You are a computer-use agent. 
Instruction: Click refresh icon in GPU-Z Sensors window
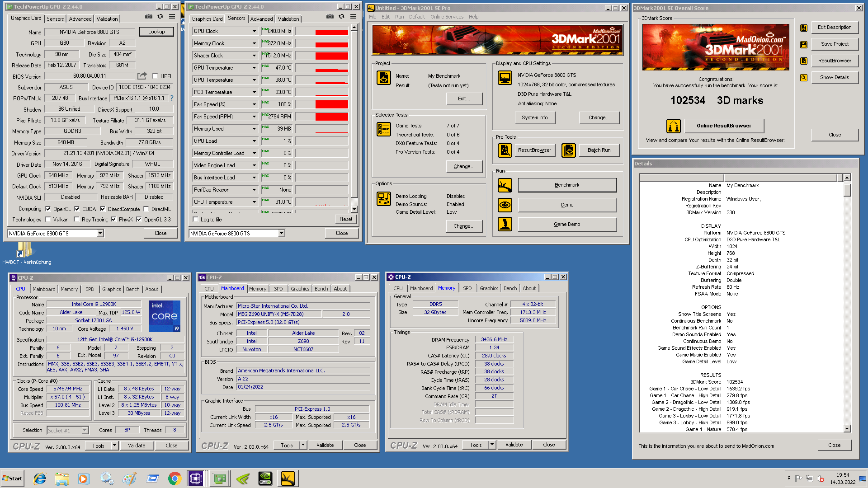pyautogui.click(x=341, y=17)
